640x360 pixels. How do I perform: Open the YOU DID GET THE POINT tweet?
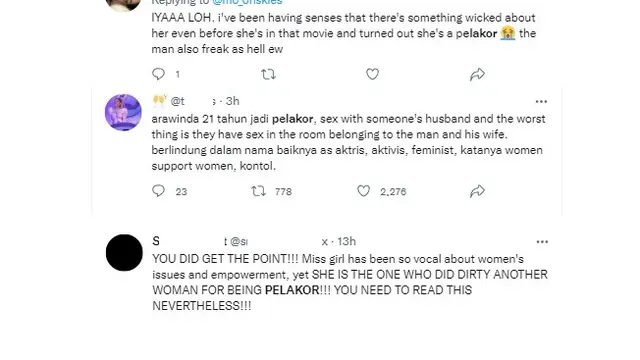350,282
